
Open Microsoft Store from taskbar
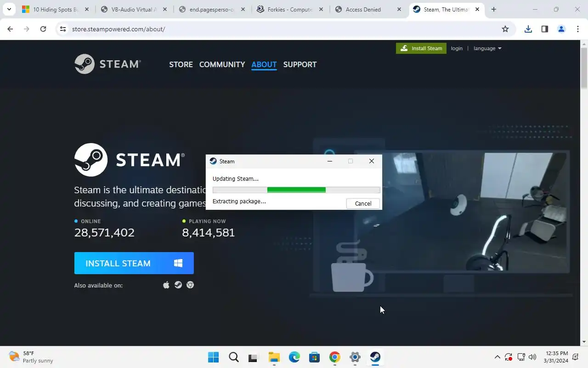[315, 357]
